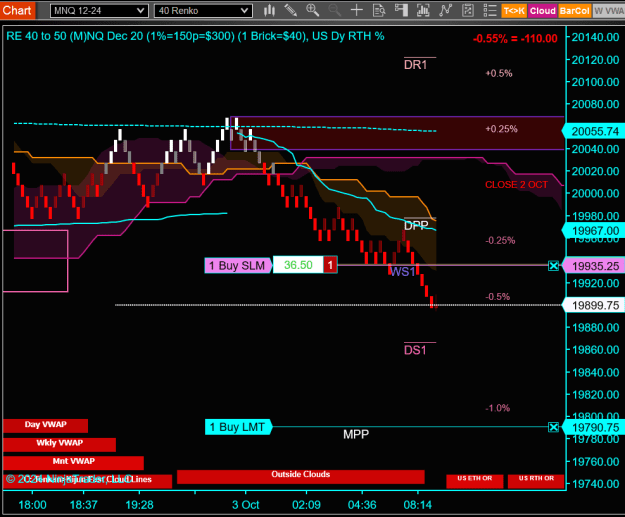Image resolution: width=625 pixels, height=517 pixels.
Task: Click the 36.50 order offset value
Action: tap(298, 265)
